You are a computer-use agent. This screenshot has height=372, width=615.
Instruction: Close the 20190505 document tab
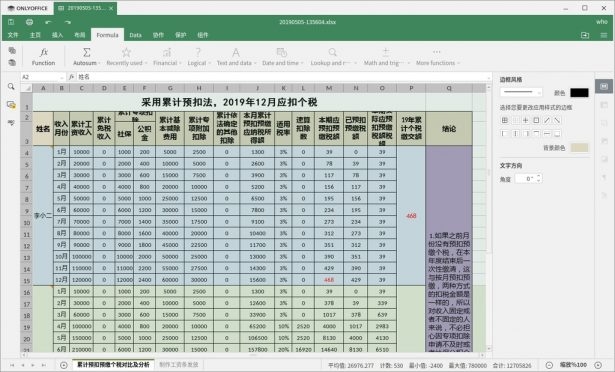tap(111, 8)
